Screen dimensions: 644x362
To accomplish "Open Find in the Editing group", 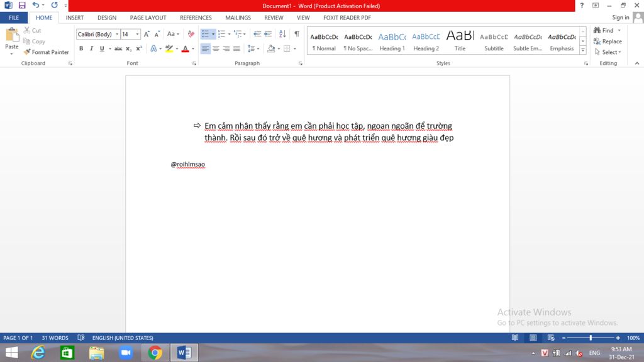I will click(x=604, y=30).
